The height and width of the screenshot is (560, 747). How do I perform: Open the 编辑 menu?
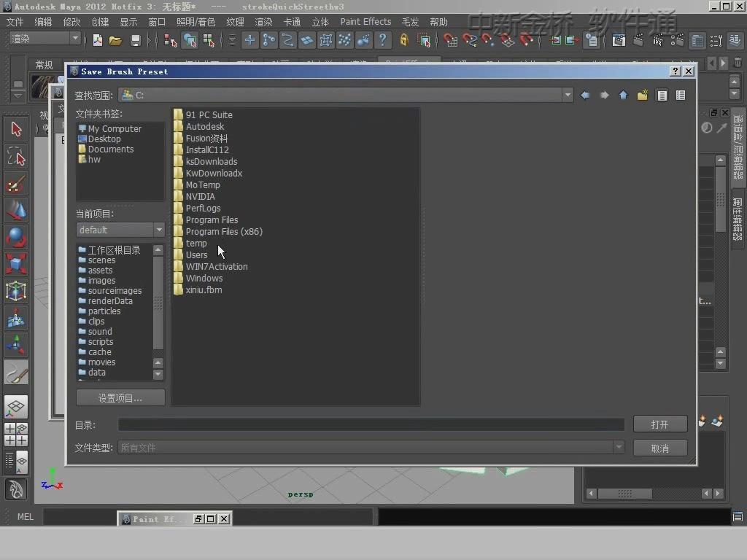[43, 22]
